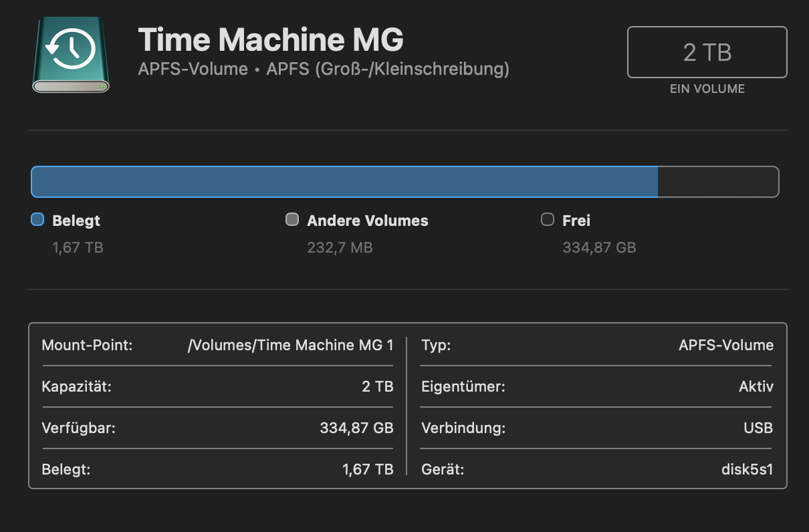Viewport: 809px width, 532px height.
Task: Click the EIN VOLUME label
Action: click(x=707, y=89)
